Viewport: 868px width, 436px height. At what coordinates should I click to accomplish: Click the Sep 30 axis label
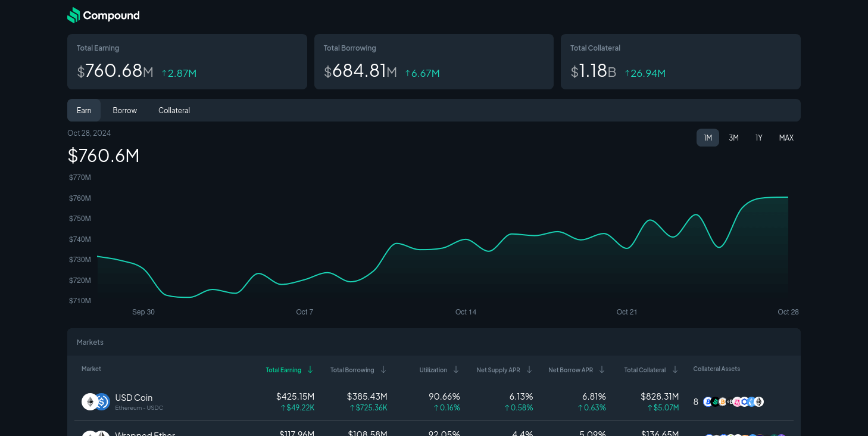click(143, 312)
